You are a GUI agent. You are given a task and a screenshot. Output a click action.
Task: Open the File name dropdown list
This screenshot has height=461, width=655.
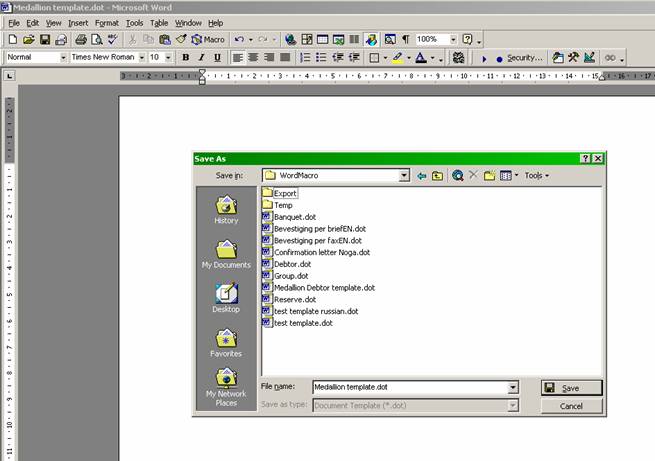[513, 387]
